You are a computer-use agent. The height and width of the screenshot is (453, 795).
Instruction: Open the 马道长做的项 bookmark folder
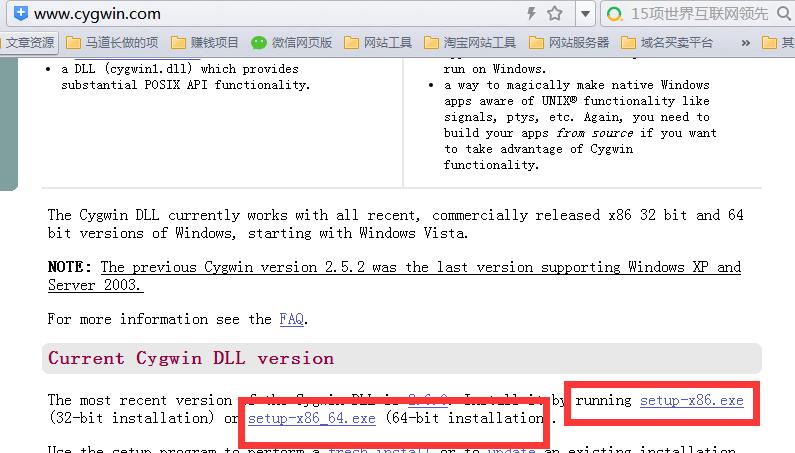click(x=112, y=43)
